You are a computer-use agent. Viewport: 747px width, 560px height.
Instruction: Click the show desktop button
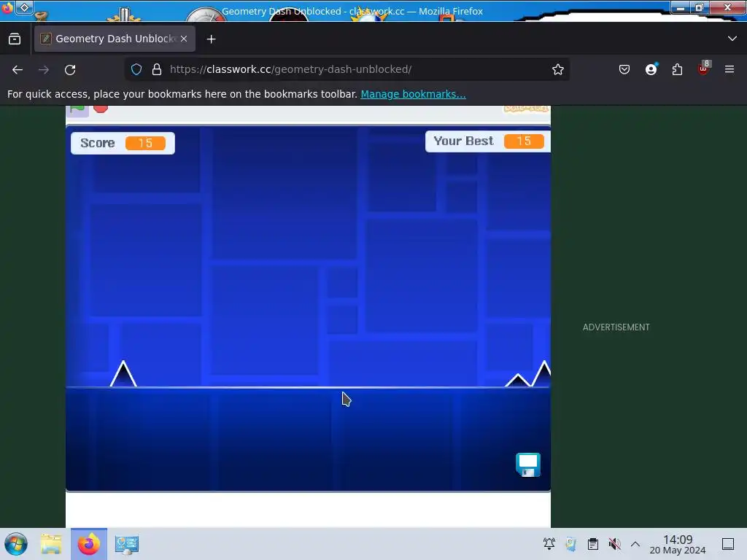[728, 544]
